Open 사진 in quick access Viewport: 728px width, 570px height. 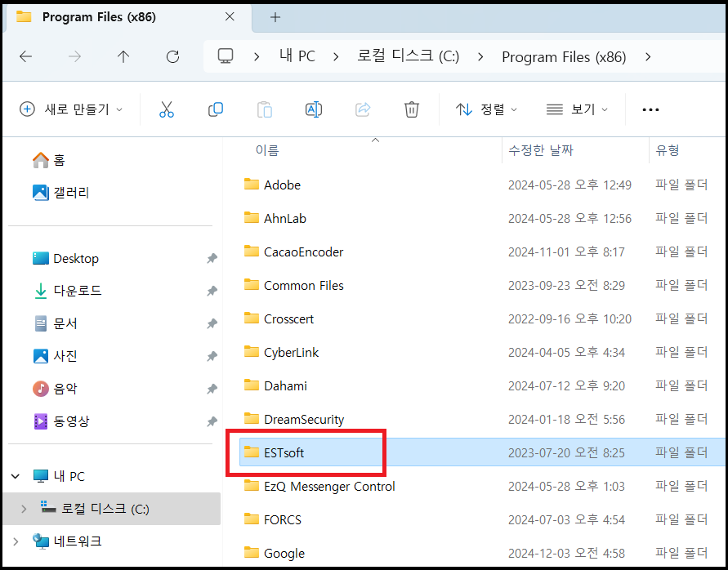click(x=56, y=356)
